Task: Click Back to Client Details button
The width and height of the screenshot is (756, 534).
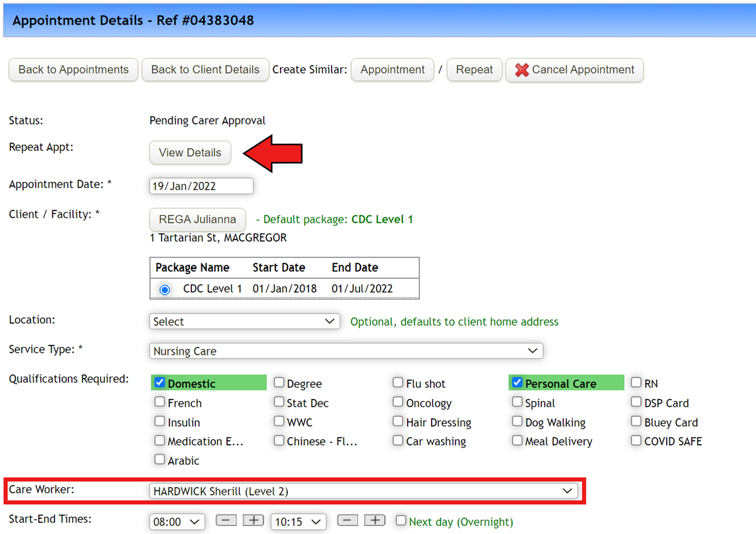Action: (205, 70)
